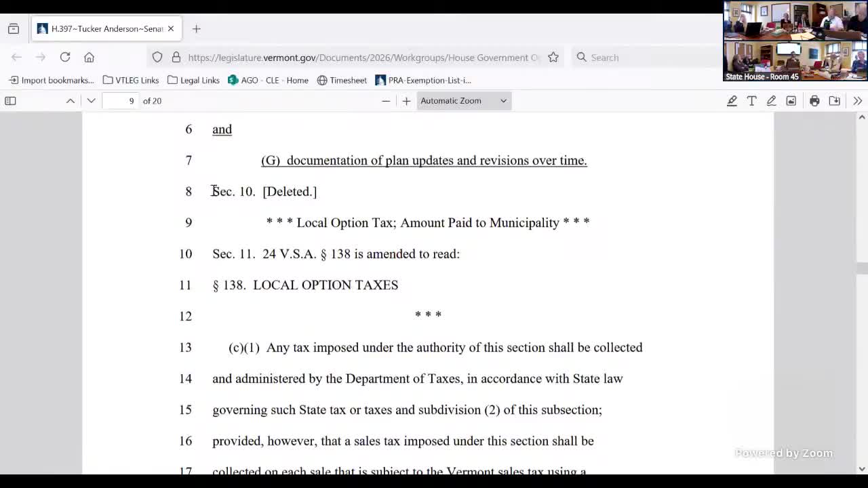Click 'Sec. 11. 24 V.S.A. § 138' line
This screenshot has height=488, width=868.
tap(336, 254)
